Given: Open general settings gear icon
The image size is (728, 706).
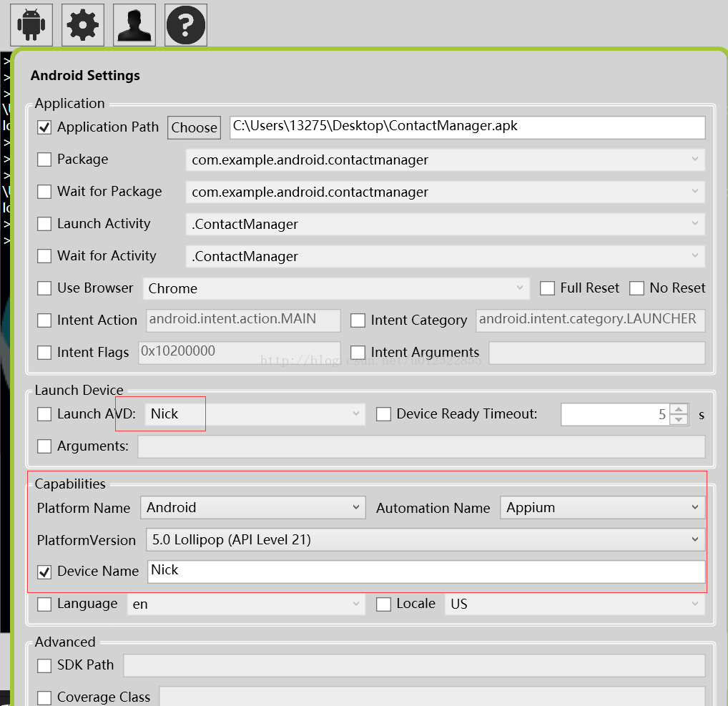Looking at the screenshot, I should click(x=83, y=25).
